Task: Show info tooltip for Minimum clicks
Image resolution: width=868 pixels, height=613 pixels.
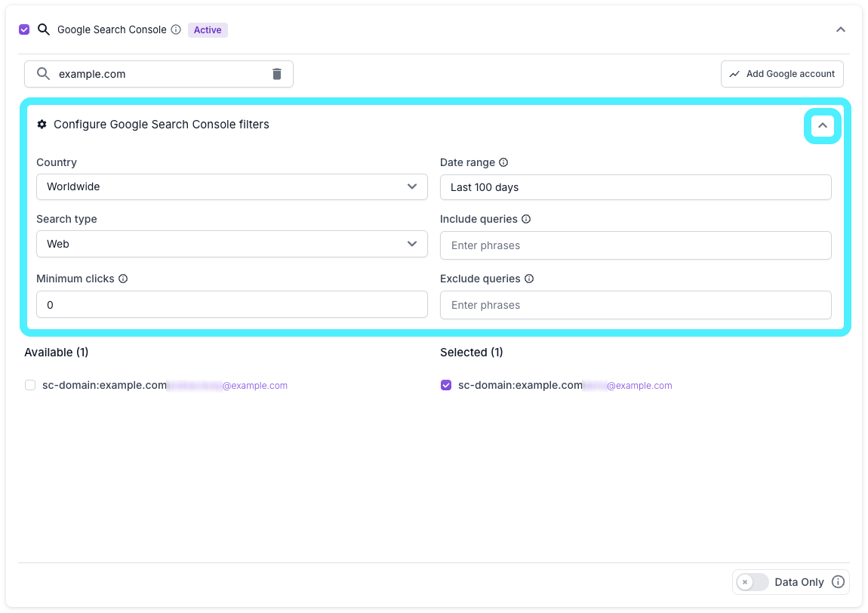Action: click(123, 279)
